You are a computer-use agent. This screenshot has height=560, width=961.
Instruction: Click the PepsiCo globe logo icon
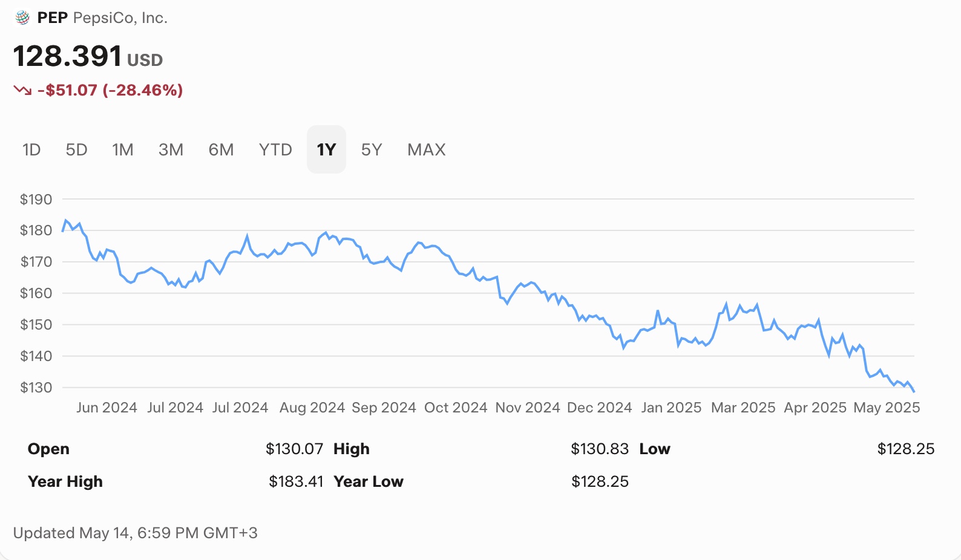pyautogui.click(x=22, y=18)
